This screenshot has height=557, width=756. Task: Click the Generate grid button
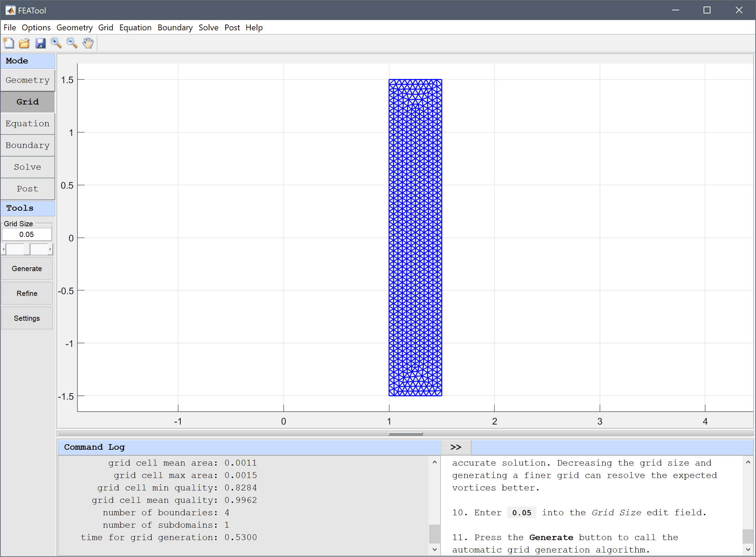[x=27, y=269]
